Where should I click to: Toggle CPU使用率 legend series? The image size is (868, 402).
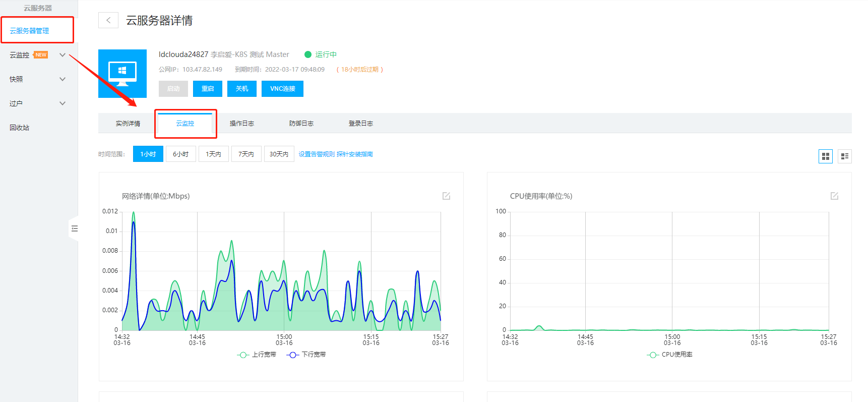click(670, 355)
